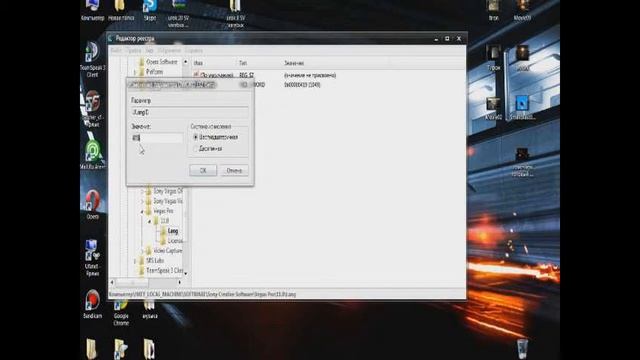This screenshot has width=640, height=360.
Task: Open the Recycle Bin desktop icon
Action: [522, 349]
